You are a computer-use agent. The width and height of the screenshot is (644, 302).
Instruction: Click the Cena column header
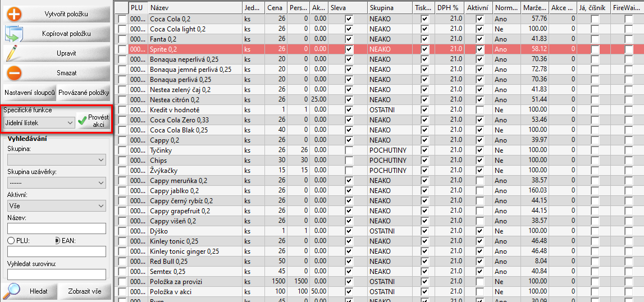coord(275,8)
